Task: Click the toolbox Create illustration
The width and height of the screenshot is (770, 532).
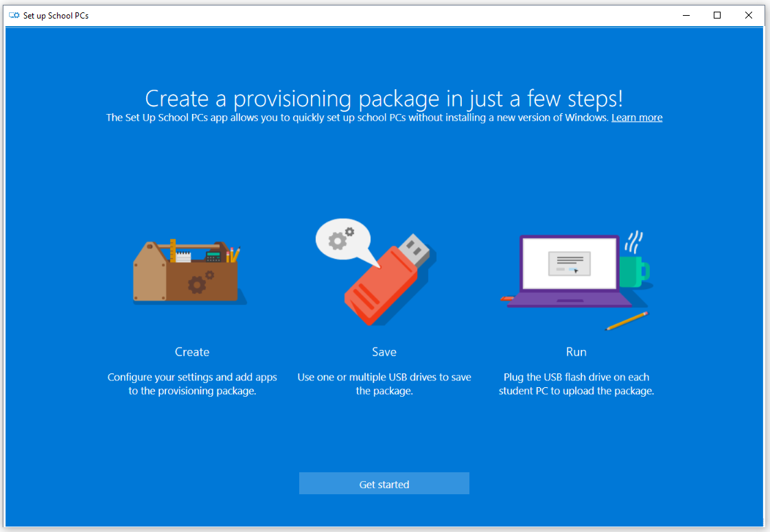Action: 189,272
